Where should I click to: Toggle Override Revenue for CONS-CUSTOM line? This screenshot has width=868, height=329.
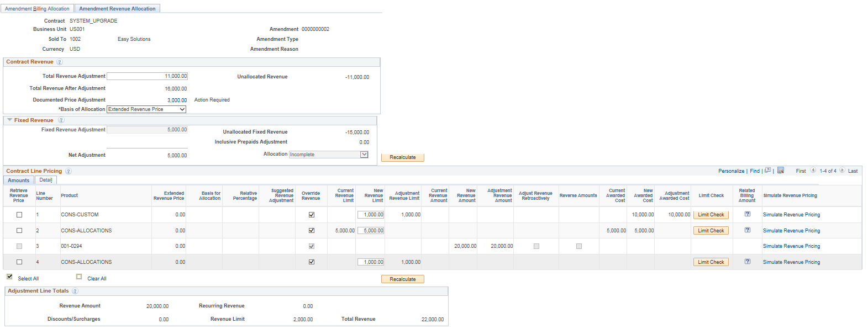(x=312, y=215)
